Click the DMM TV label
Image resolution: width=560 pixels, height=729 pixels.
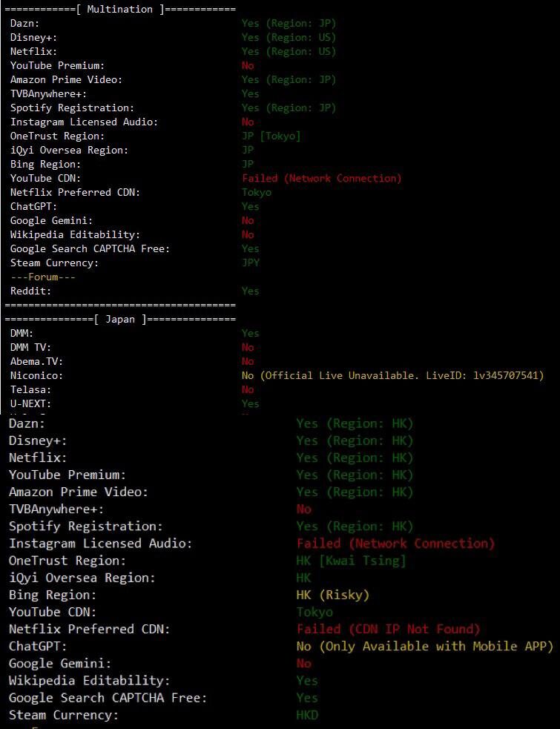(30, 348)
